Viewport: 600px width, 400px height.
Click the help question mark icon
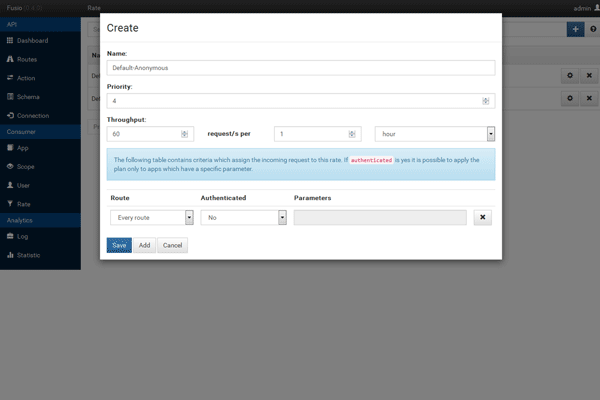[x=593, y=29]
